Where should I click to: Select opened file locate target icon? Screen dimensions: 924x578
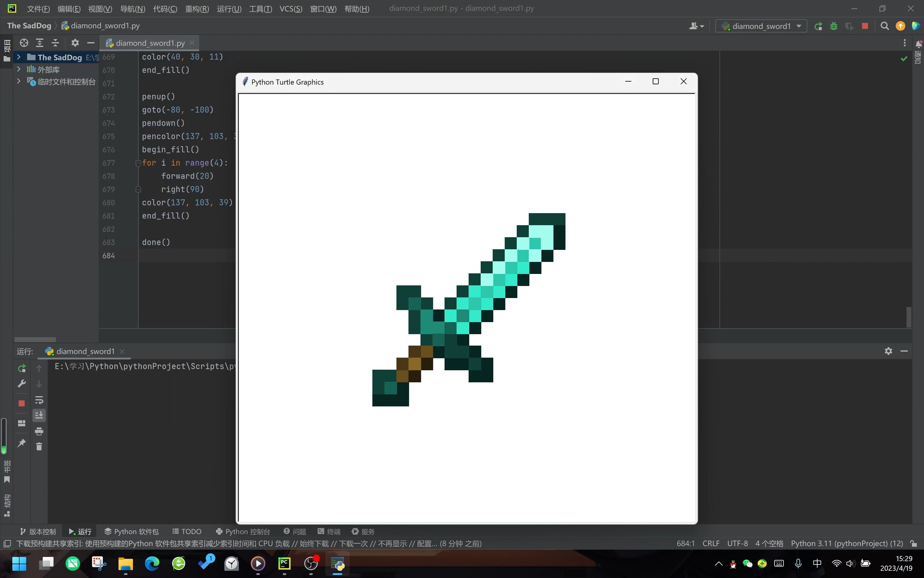pos(24,43)
